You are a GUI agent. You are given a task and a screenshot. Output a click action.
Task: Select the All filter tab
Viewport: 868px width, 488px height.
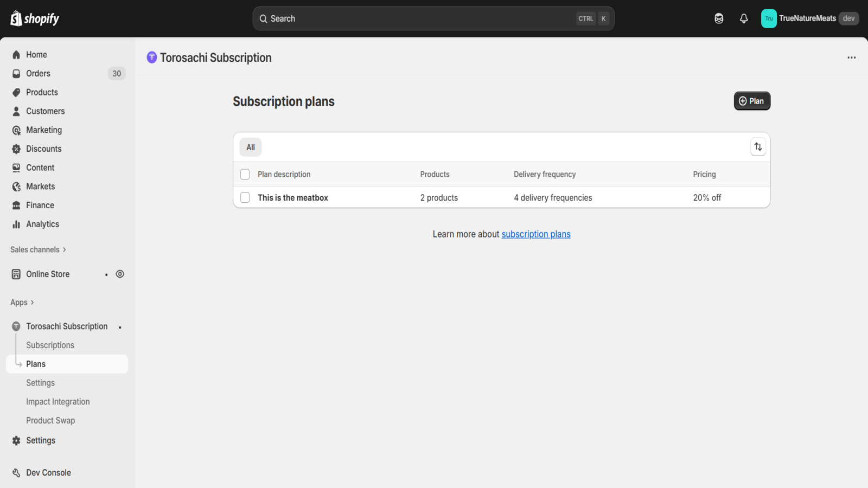251,147
